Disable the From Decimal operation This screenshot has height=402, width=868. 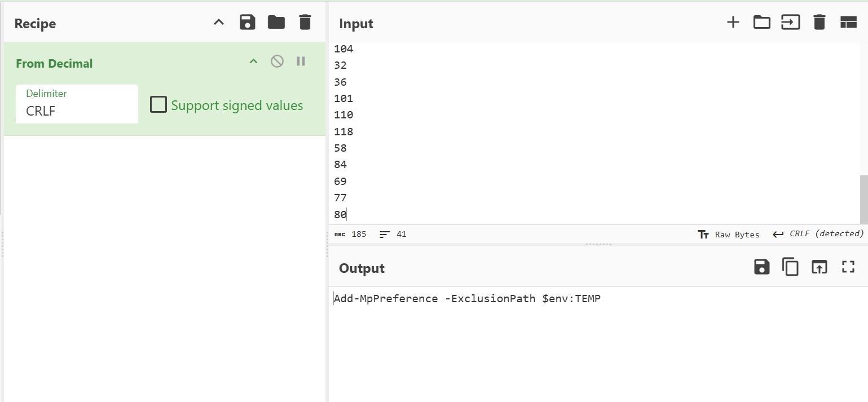[x=277, y=61]
